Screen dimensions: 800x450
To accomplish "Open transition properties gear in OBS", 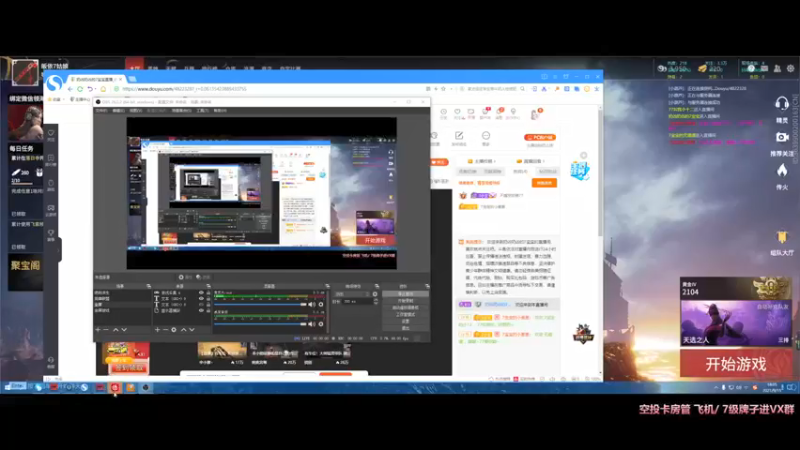I will (x=375, y=294).
